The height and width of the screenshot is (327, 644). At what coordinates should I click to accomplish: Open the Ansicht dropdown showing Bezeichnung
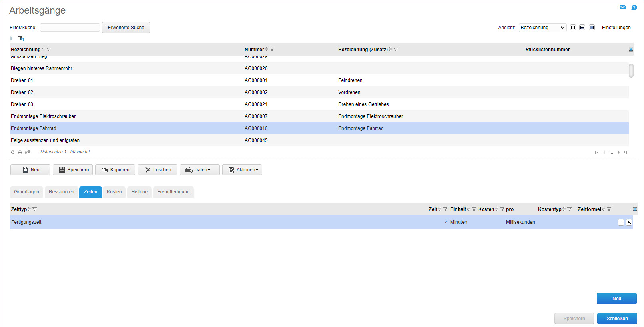tap(542, 28)
